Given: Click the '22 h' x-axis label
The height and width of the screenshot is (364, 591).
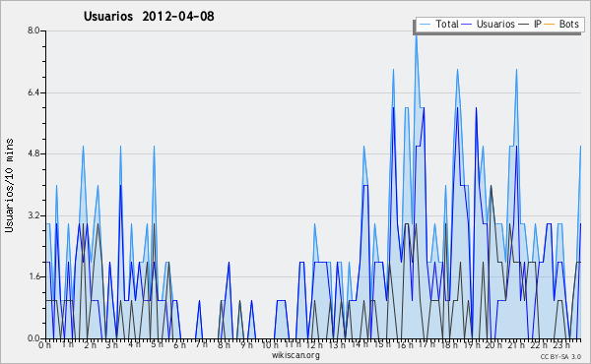Looking at the screenshot, I should pyautogui.click(x=538, y=344).
